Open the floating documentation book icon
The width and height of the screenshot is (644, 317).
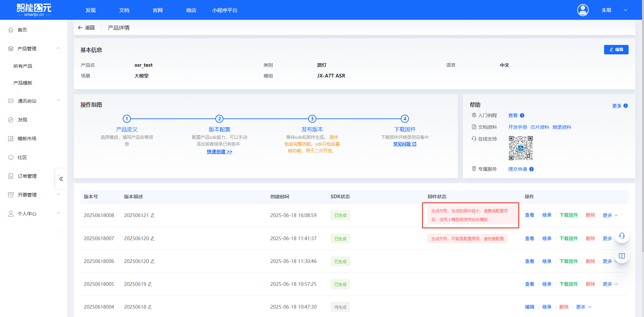click(622, 256)
